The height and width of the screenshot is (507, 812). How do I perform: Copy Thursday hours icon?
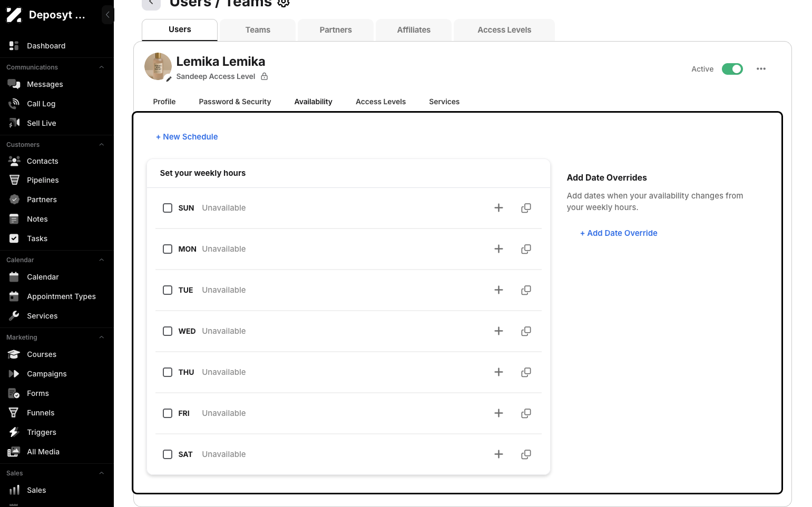coord(526,372)
